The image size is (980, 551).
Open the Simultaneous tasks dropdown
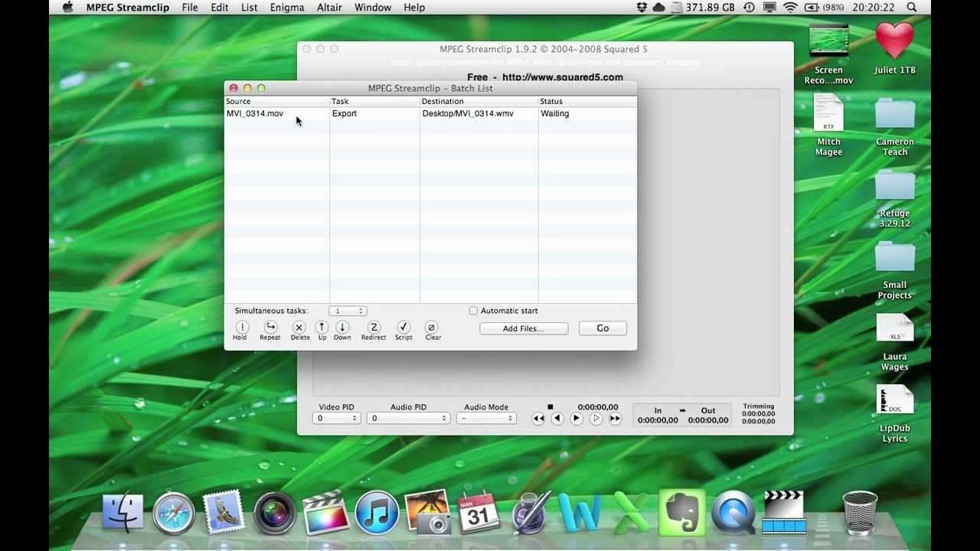click(348, 311)
